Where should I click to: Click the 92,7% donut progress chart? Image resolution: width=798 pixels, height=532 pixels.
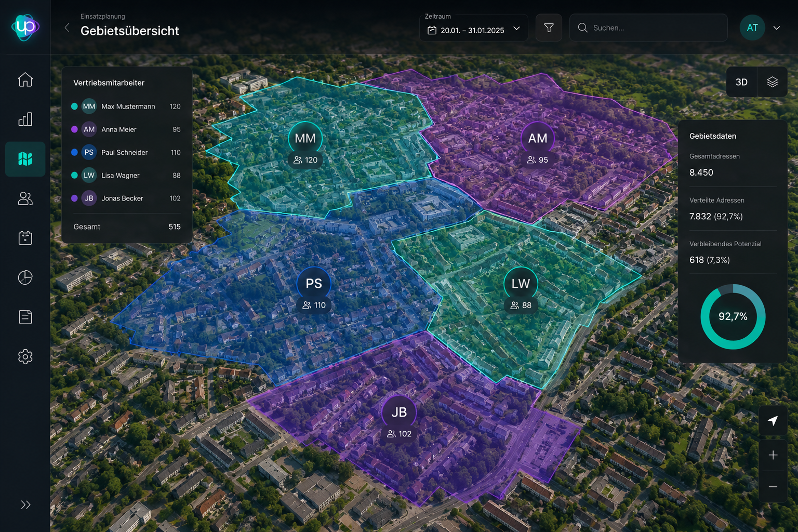point(733,316)
